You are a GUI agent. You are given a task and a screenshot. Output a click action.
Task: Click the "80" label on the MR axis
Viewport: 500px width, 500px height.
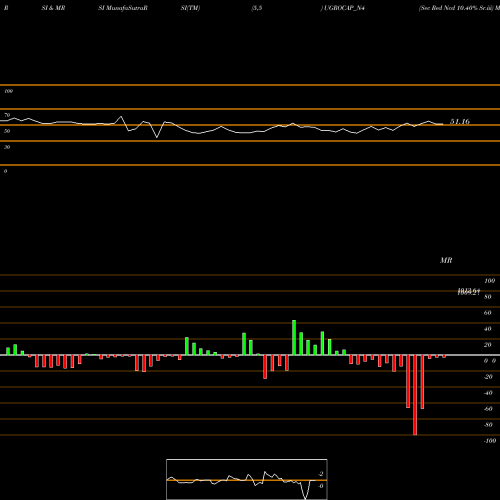click(488, 297)
